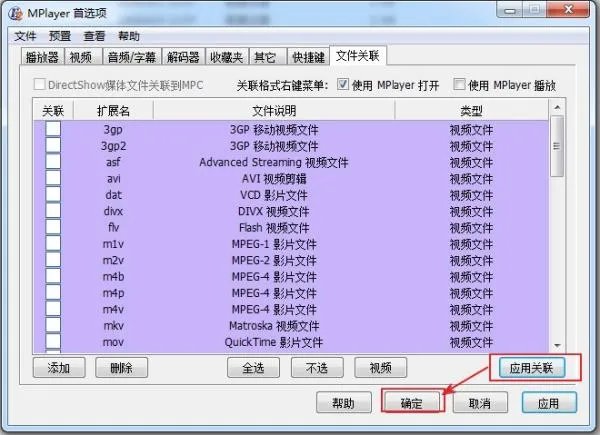The width and height of the screenshot is (600, 435).
Task: Select the 'QuickTime 影片文件' description text
Action: click(x=274, y=342)
